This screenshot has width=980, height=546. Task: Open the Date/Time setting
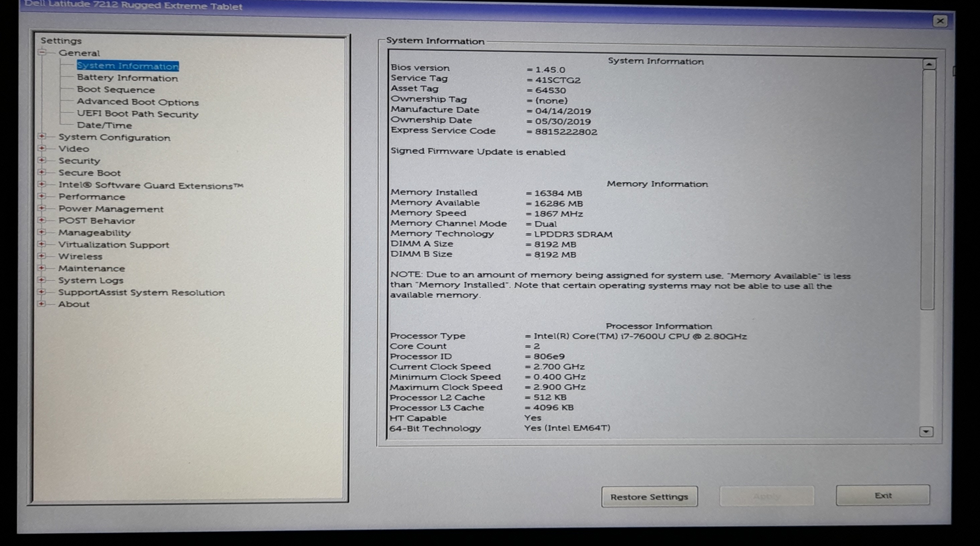(104, 125)
